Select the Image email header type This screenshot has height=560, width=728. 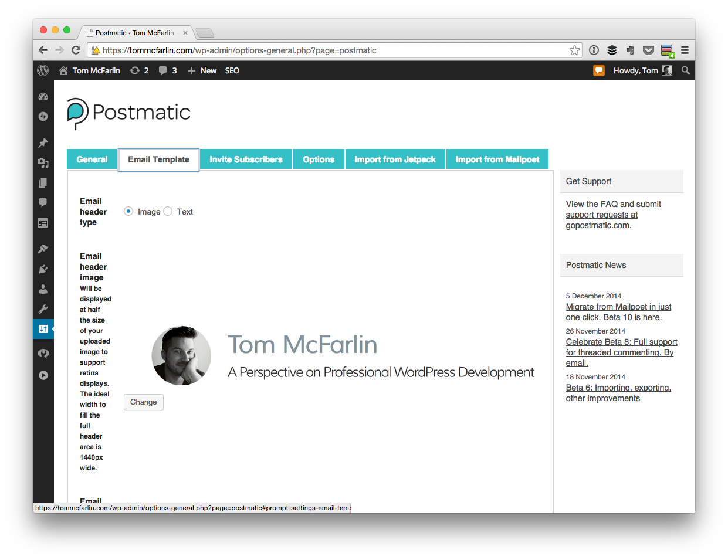(128, 211)
